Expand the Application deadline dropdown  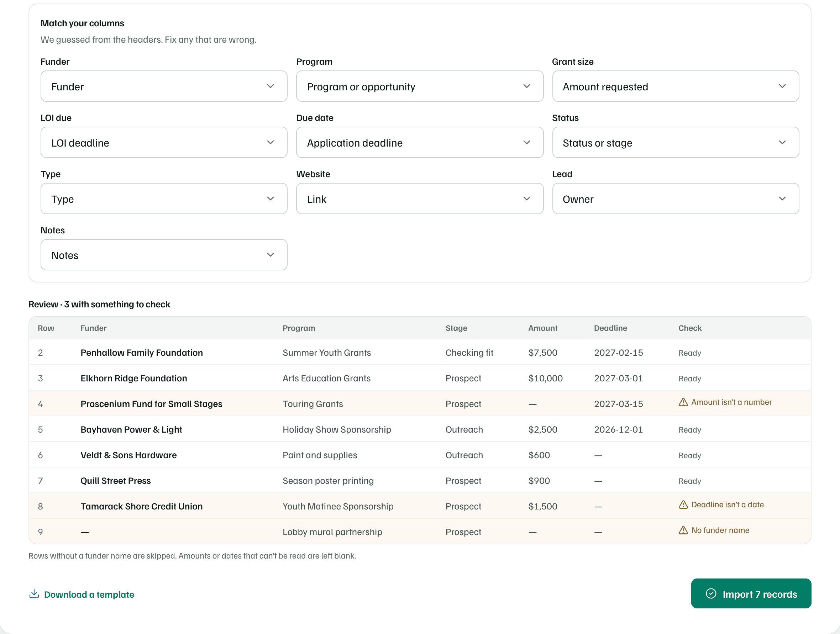pos(420,142)
